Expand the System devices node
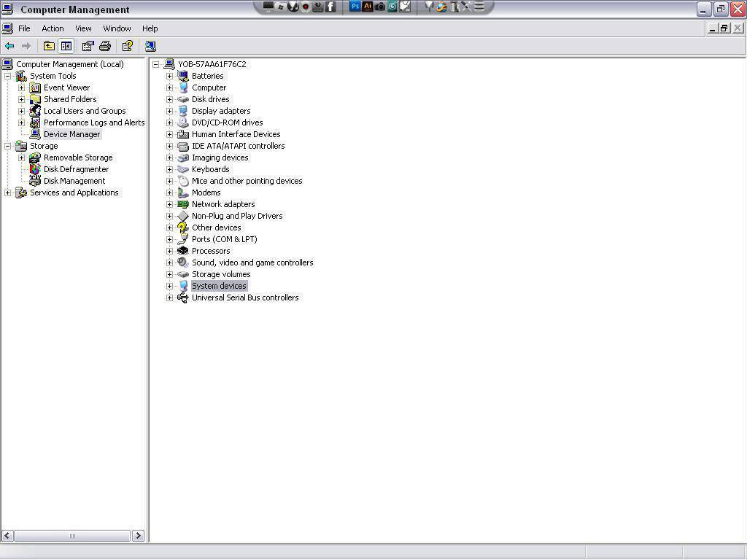The width and height of the screenshot is (747, 560). [169, 286]
